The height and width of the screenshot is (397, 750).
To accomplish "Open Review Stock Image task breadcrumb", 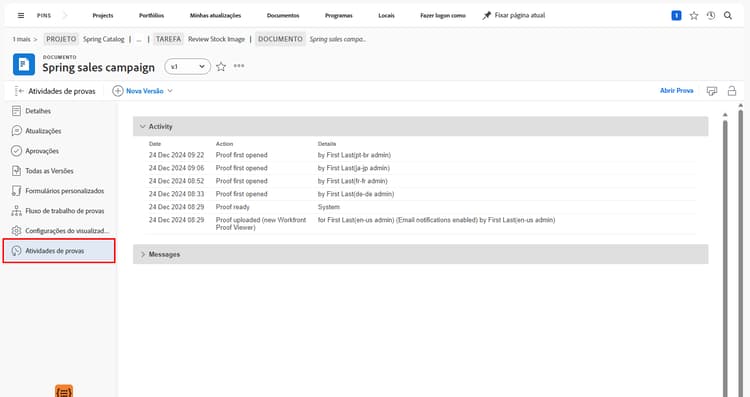I will tap(216, 39).
